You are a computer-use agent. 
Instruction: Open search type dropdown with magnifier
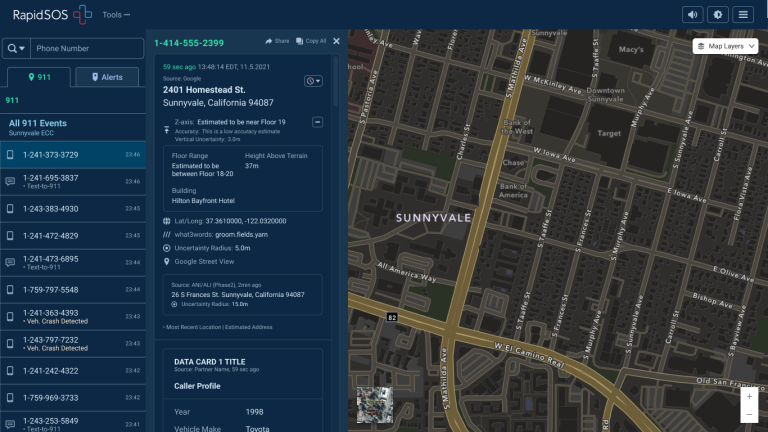[x=16, y=48]
